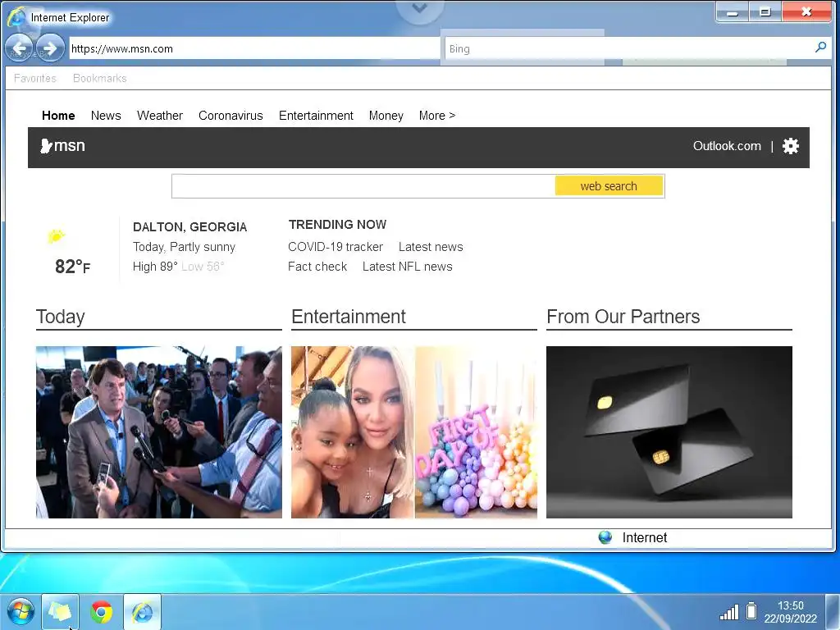Click the browser Back arrow button
840x630 pixels.
click(x=20, y=48)
